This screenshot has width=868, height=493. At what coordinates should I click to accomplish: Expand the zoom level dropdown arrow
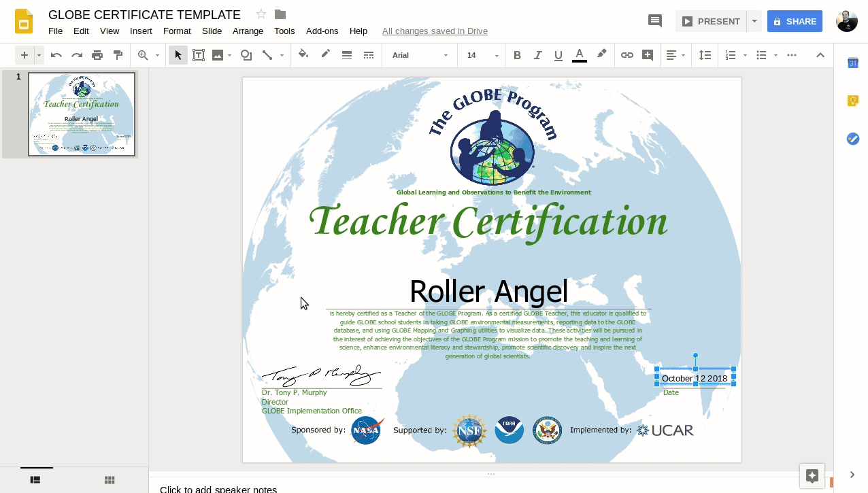[x=157, y=55]
